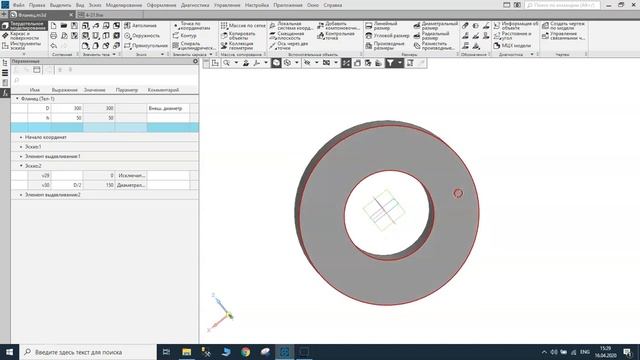
Task: Open the Справка menu
Action: pyautogui.click(x=333, y=5)
